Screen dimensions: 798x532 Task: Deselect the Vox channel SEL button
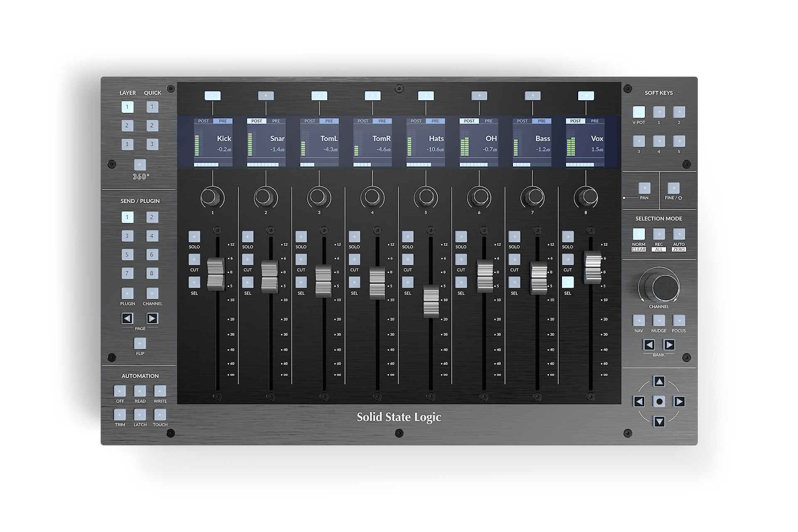(x=568, y=283)
